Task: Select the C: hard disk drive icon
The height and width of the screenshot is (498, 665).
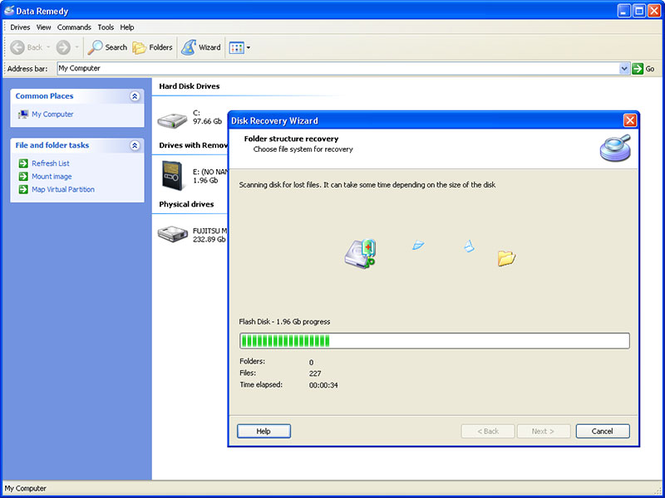Action: (x=172, y=120)
